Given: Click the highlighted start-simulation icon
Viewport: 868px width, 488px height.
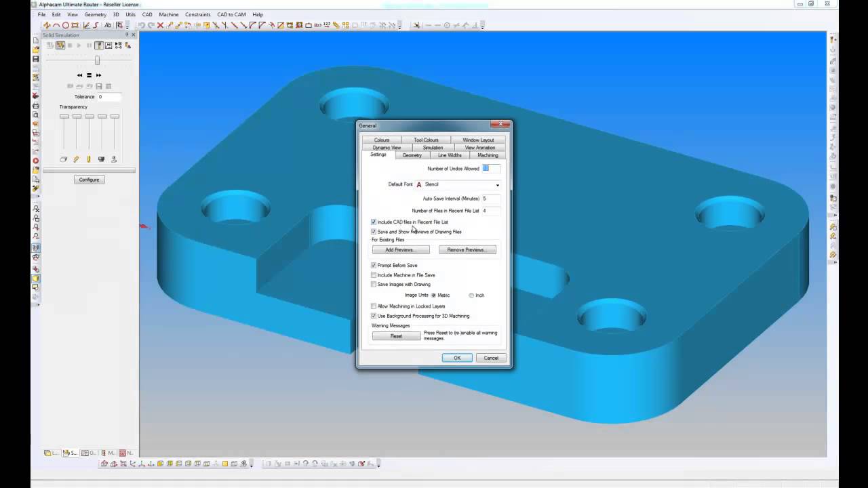Looking at the screenshot, I should pos(60,45).
